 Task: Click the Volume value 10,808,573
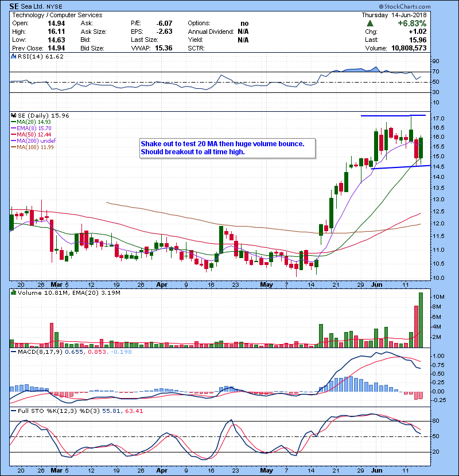coord(409,48)
